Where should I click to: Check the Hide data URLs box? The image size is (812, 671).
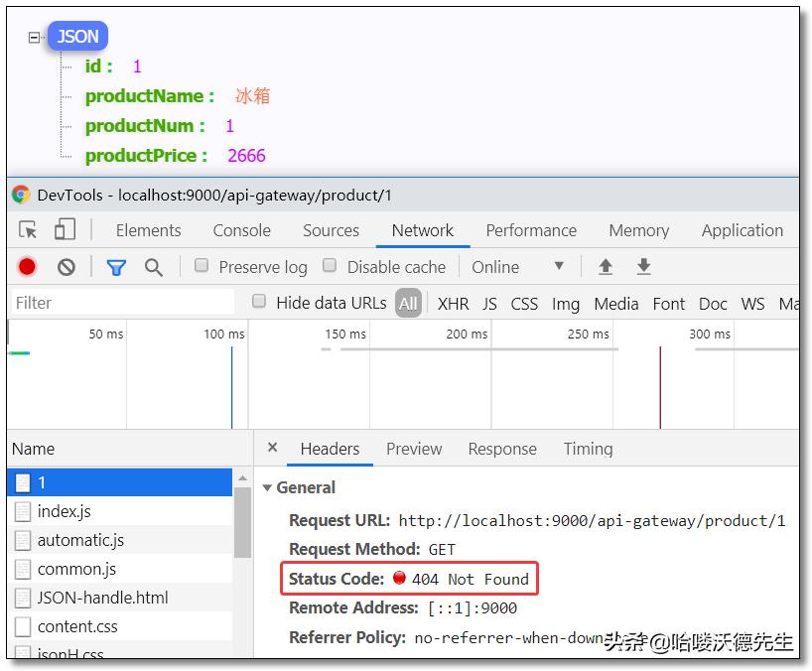[260, 302]
